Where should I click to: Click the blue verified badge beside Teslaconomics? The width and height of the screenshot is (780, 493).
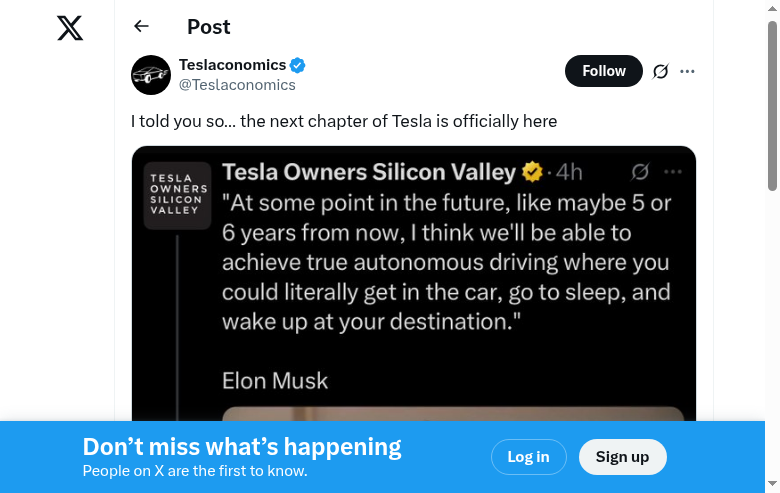(x=298, y=65)
